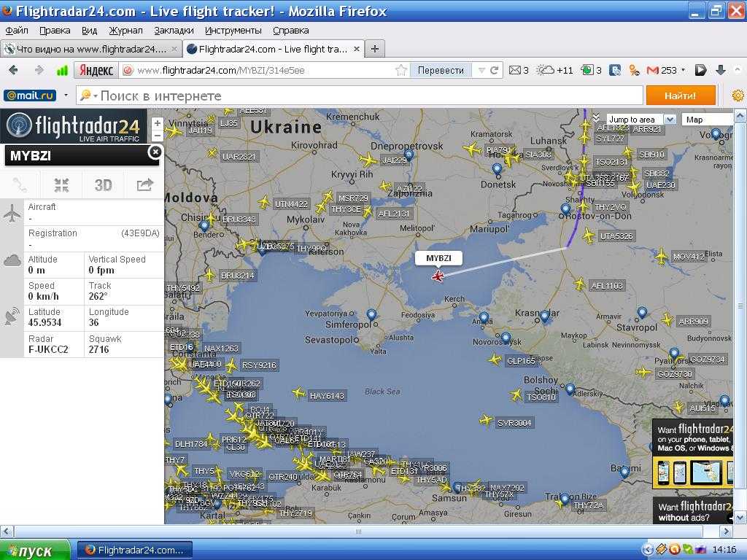This screenshot has width=747, height=560.
Task: Select the red MYBZI aircraft on the map
Action: click(438, 276)
